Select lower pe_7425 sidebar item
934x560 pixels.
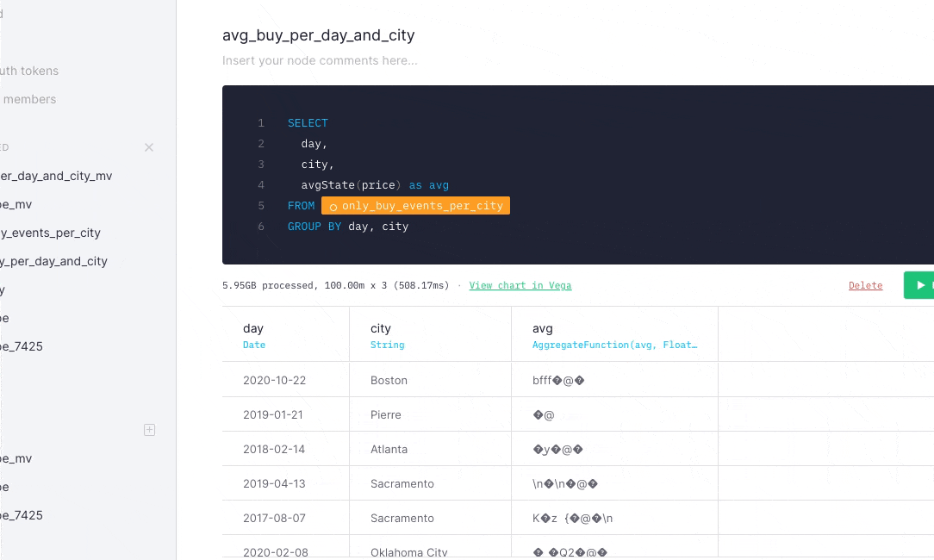point(22,515)
